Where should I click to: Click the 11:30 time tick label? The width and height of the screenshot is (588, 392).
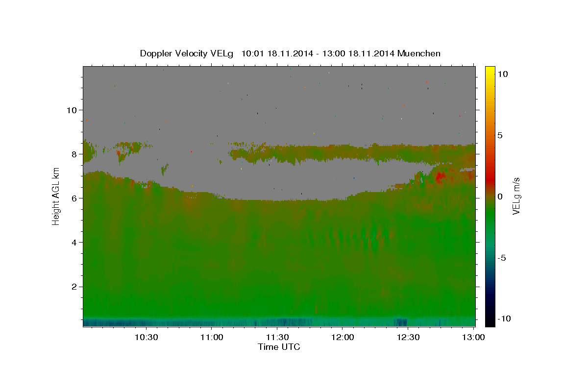tap(277, 337)
